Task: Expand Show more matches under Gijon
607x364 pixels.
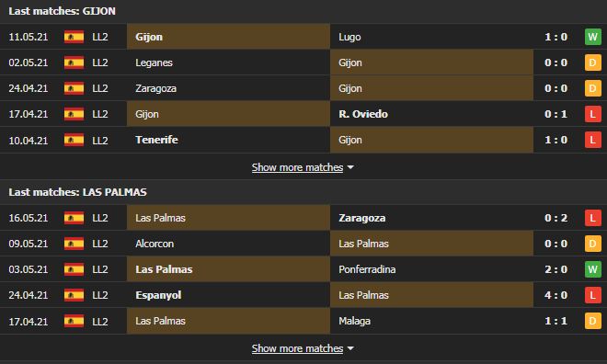Action: (x=297, y=167)
